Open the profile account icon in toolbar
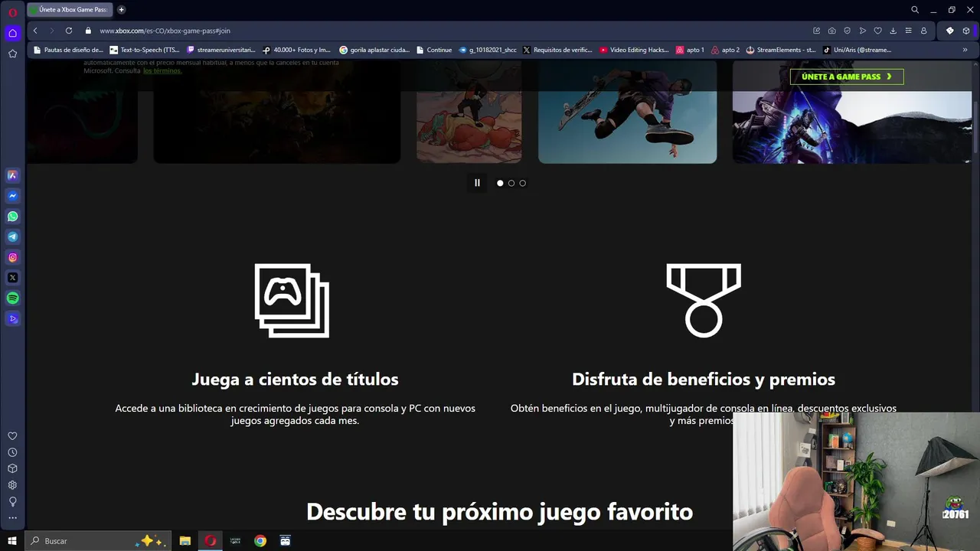980x551 pixels. click(924, 31)
